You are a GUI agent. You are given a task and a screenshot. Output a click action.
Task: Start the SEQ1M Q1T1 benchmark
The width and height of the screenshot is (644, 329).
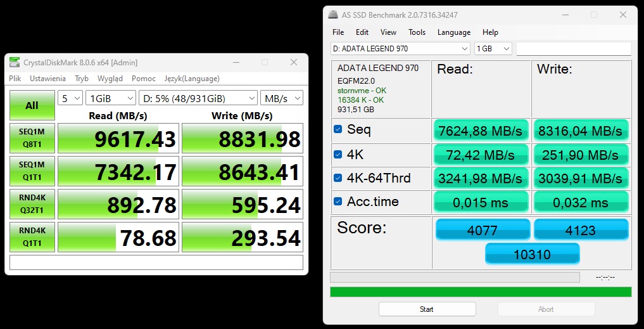click(32, 171)
